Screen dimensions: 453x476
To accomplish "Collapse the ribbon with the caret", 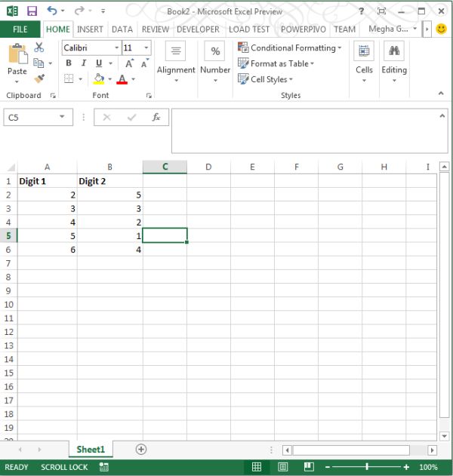I will coord(441,94).
